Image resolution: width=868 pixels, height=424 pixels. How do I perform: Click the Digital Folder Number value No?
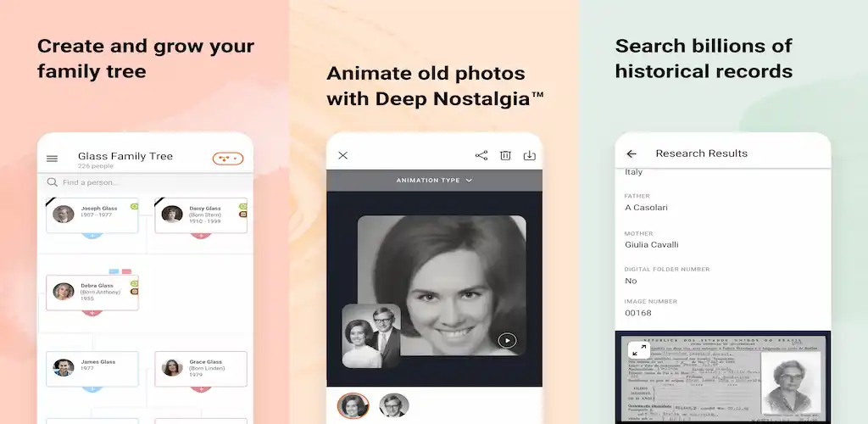[631, 281]
